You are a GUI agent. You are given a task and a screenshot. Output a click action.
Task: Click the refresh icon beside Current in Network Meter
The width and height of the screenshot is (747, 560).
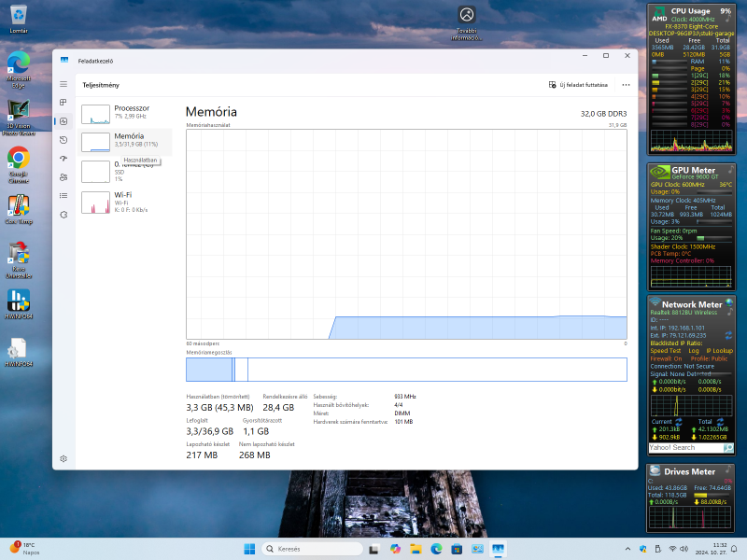tap(679, 422)
